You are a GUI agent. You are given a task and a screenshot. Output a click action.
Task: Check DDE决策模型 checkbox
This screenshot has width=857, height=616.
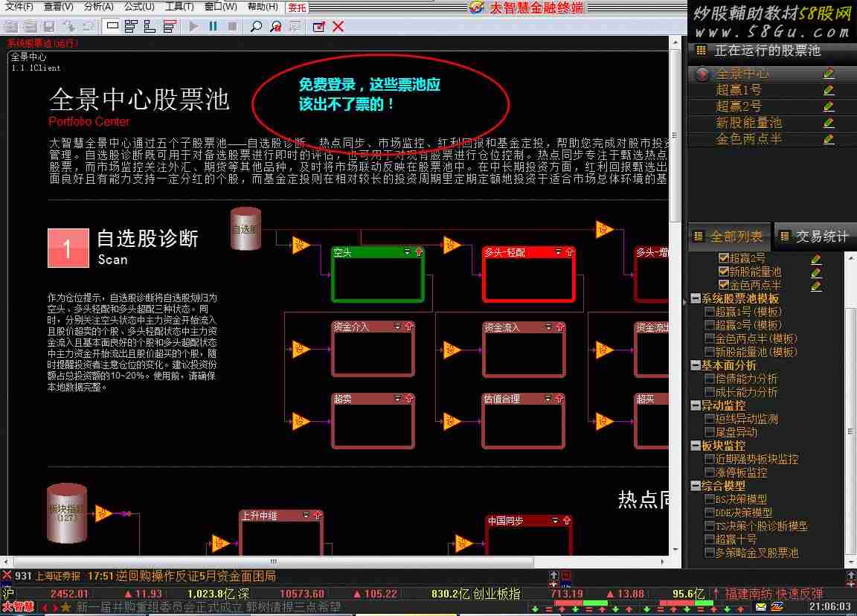point(710,513)
